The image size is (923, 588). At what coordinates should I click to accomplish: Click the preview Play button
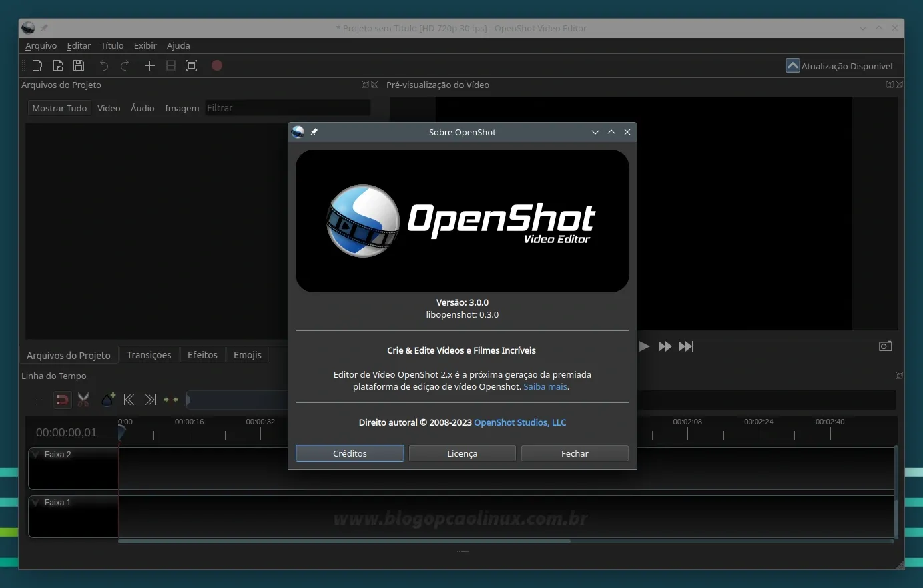644,346
